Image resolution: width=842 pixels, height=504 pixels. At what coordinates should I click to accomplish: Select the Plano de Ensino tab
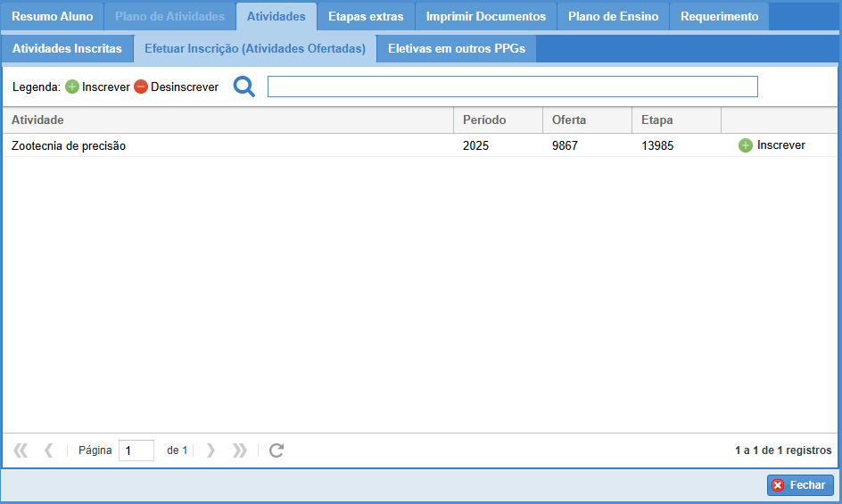point(613,17)
